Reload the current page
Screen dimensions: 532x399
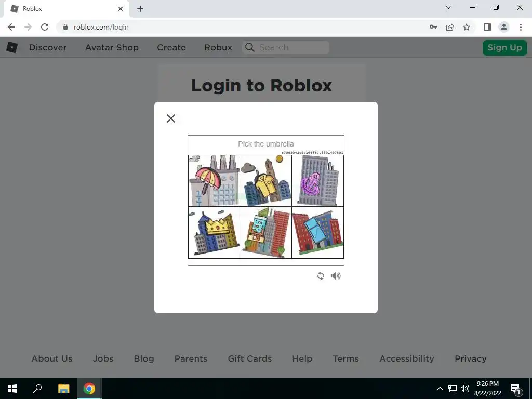[45, 27]
